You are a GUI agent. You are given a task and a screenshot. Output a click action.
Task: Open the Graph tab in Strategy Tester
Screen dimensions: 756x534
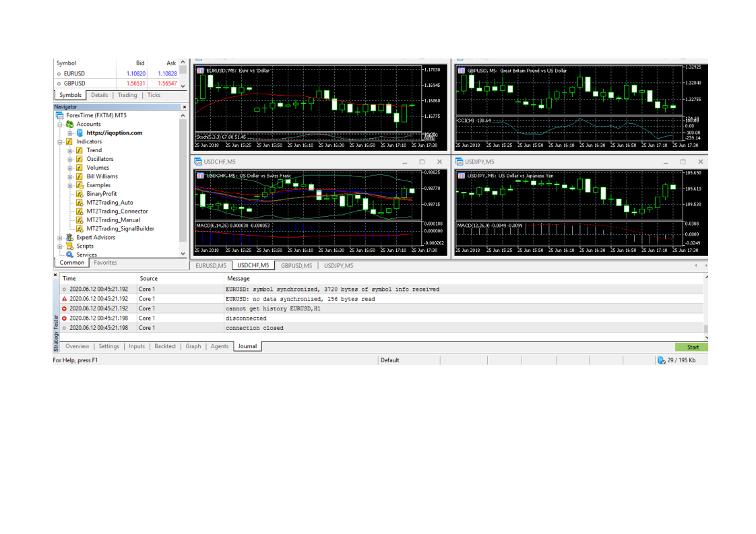193,347
